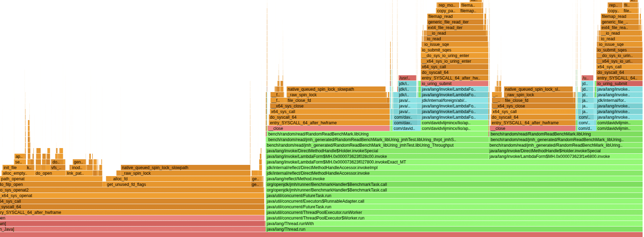Click the io_issue_sqe frame in the middle stack
Viewport: 644px width, 237px height.
(x=455, y=44)
